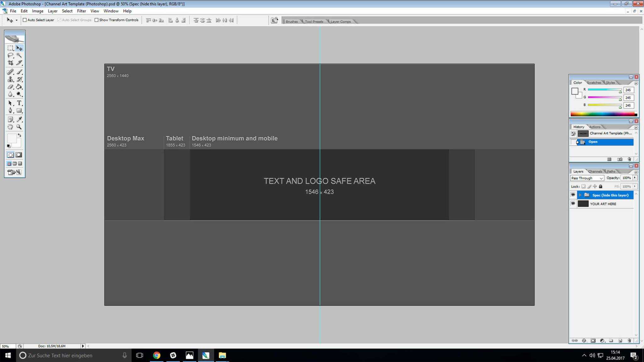Select the Hand tool

10,127
